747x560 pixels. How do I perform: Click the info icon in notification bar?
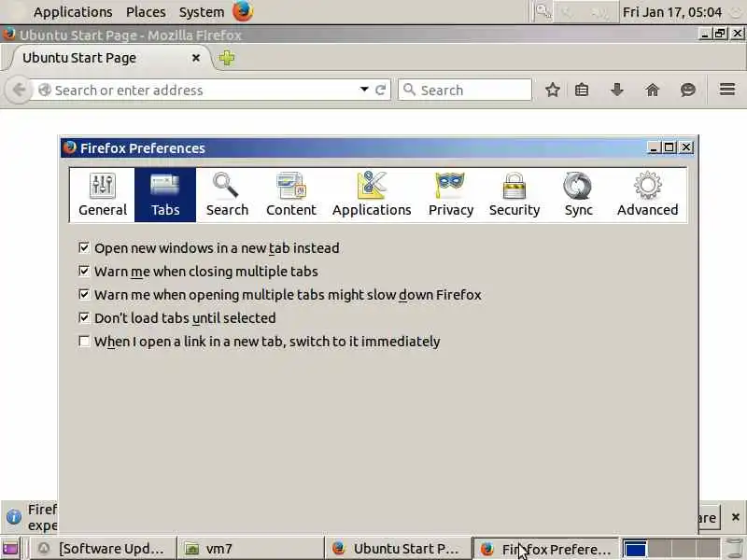14,517
